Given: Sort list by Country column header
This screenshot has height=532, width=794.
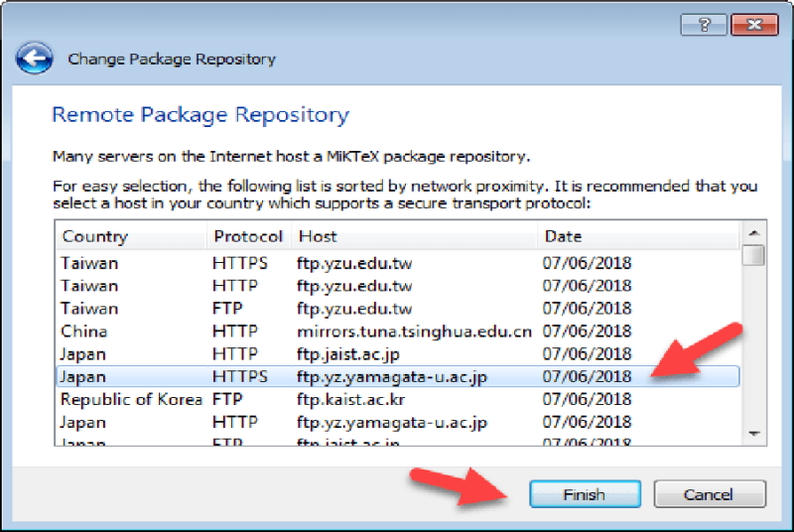Looking at the screenshot, I should tap(131, 236).
